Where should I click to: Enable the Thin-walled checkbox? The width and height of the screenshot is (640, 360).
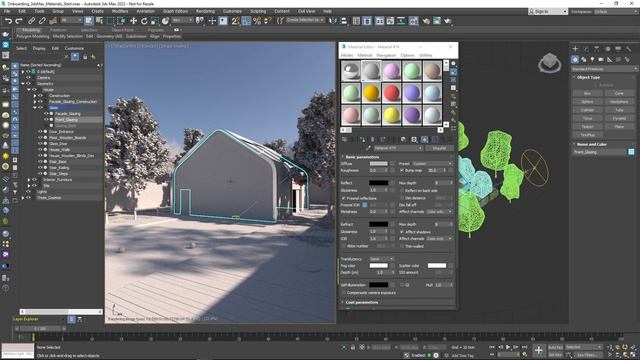click(x=402, y=246)
